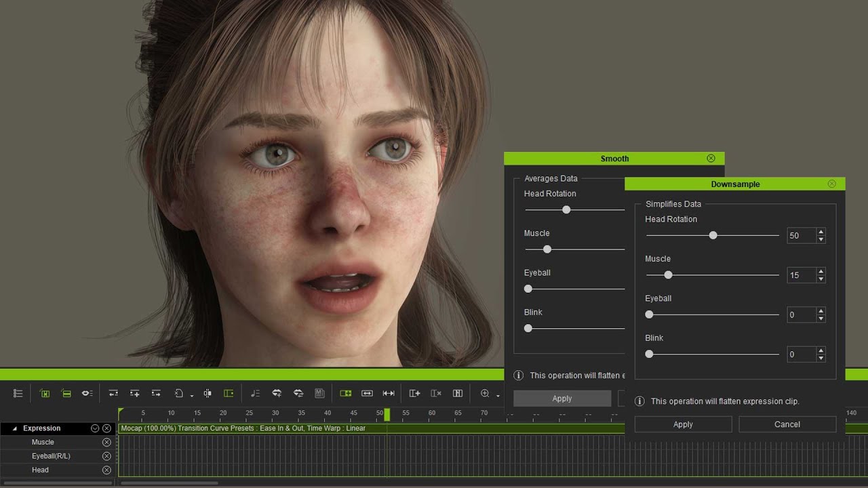
Task: Click the first green bracketed track icon
Action: pos(45,393)
